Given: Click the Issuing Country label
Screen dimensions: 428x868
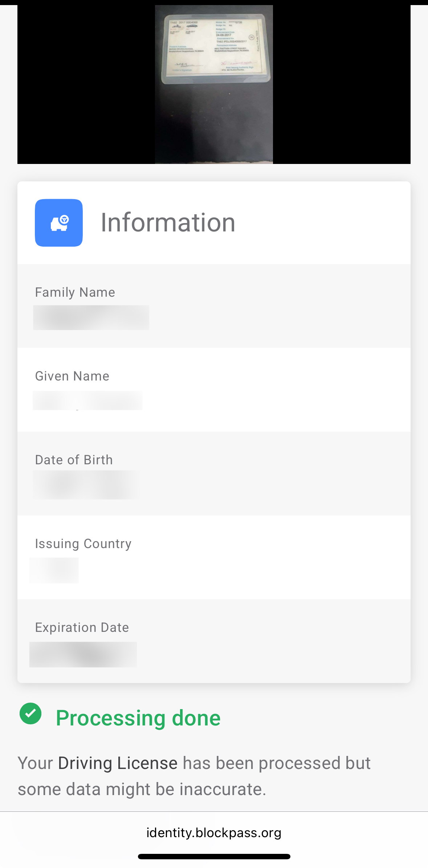Looking at the screenshot, I should (83, 544).
